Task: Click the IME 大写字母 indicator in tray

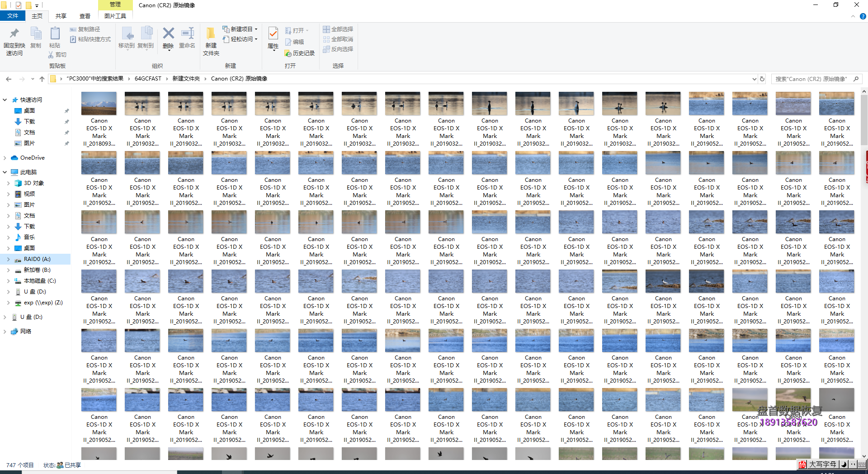Action: coord(822,465)
